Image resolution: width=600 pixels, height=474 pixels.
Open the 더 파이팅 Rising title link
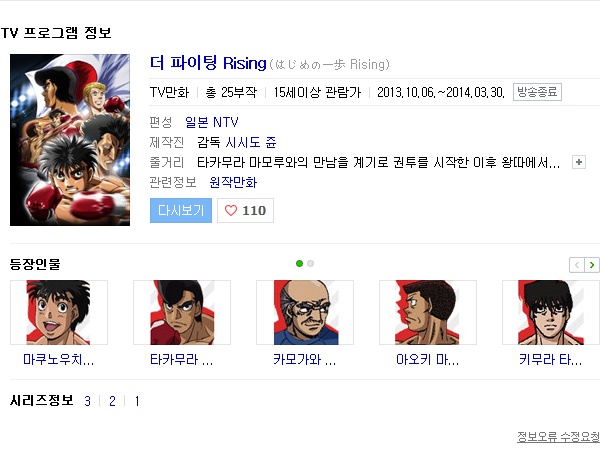[x=208, y=63]
